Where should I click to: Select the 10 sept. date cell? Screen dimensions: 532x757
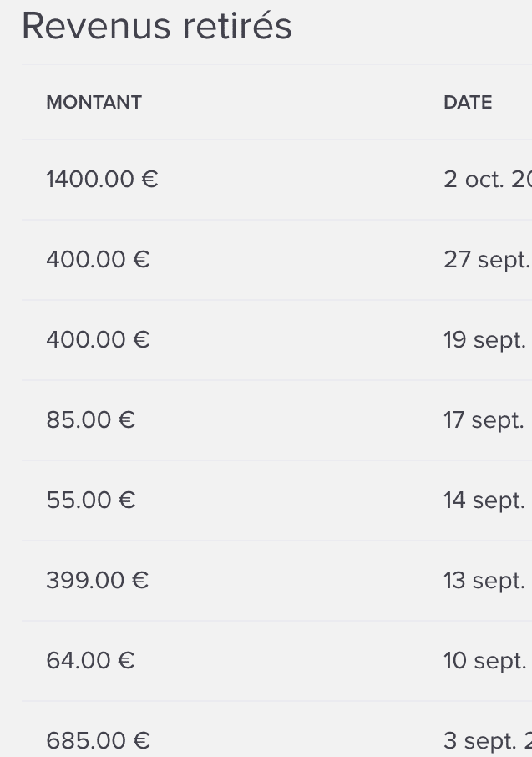(x=485, y=661)
